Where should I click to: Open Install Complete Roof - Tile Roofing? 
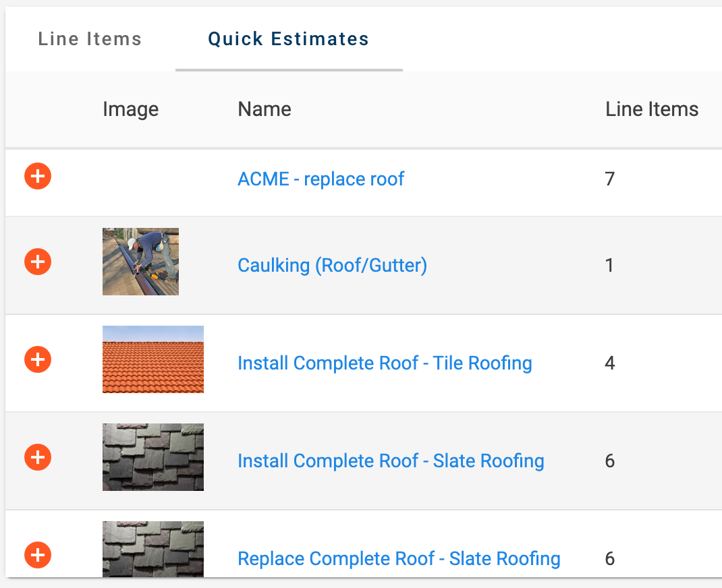click(x=385, y=363)
